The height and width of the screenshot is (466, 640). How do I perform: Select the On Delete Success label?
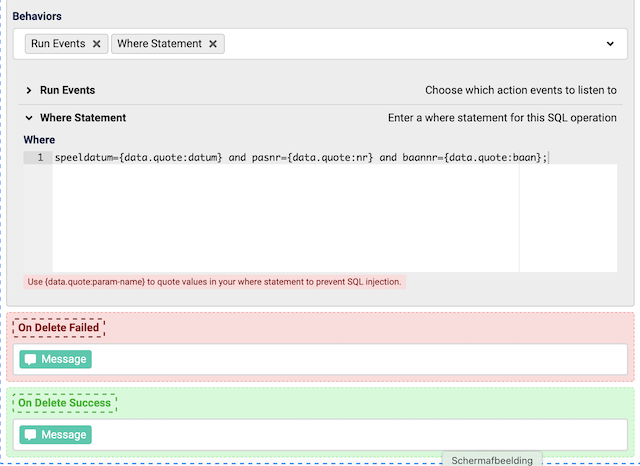(64, 404)
